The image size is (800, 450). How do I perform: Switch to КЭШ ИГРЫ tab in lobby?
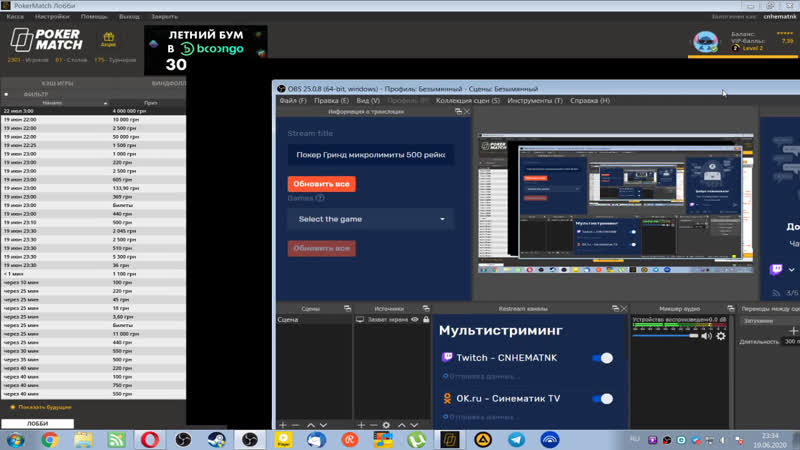pos(57,83)
